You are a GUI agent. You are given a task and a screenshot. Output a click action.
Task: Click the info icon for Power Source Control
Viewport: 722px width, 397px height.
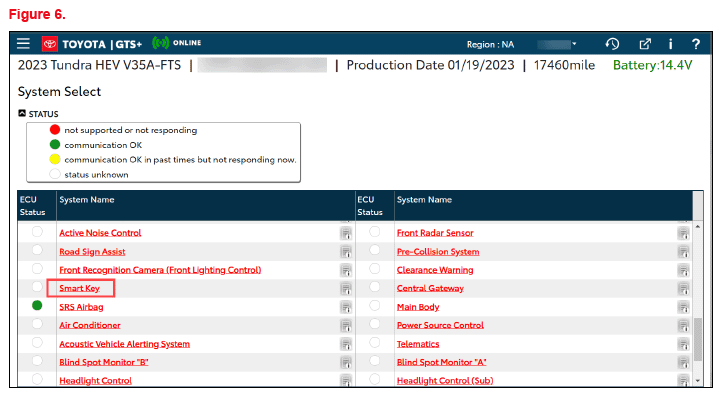click(683, 326)
